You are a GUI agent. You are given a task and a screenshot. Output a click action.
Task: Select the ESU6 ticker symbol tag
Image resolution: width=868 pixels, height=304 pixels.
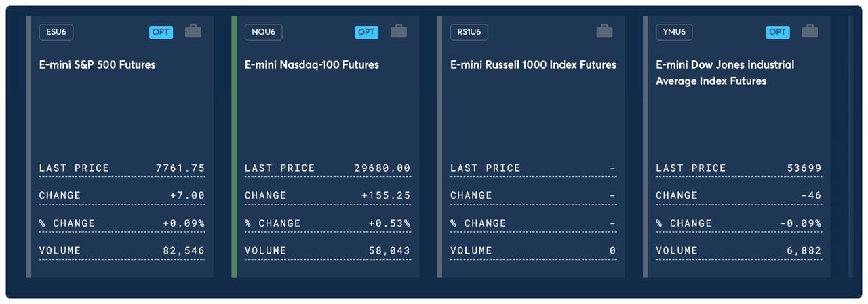pyautogui.click(x=56, y=32)
